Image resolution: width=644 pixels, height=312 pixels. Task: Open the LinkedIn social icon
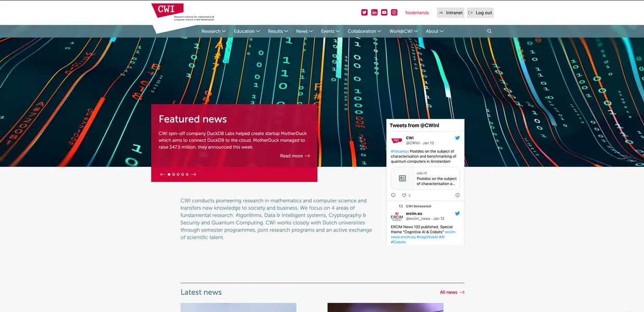tap(374, 12)
